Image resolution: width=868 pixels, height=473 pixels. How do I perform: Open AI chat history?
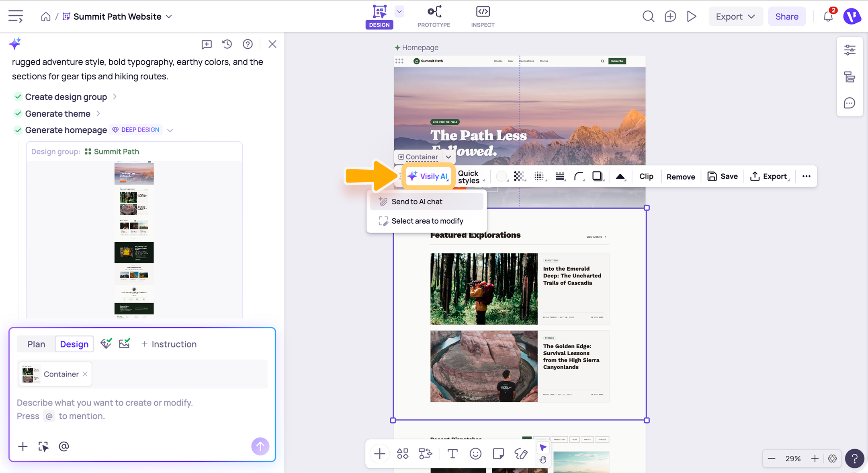[227, 44]
